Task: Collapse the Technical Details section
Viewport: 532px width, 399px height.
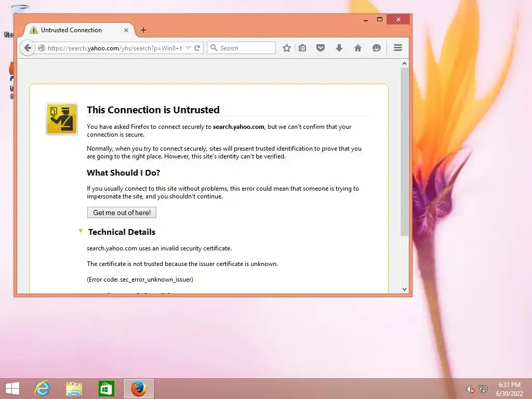Action: click(81, 231)
